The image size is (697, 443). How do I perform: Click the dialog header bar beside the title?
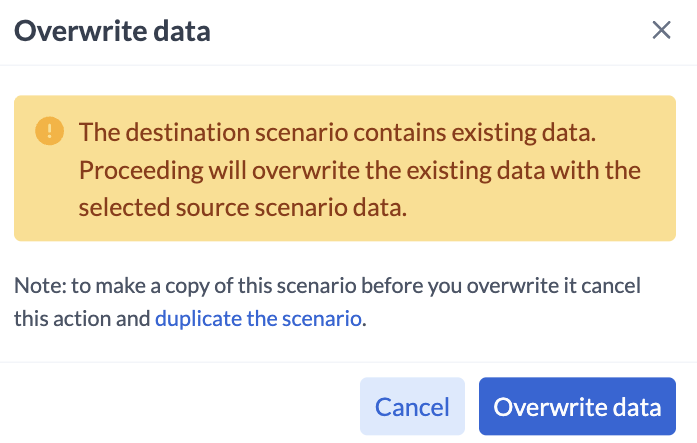coord(420,30)
